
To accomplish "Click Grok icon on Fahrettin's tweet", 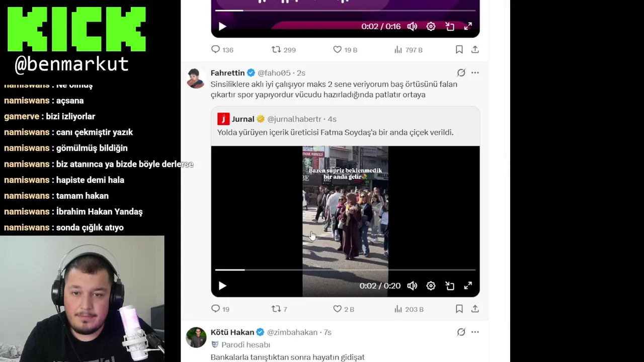I will [461, 73].
